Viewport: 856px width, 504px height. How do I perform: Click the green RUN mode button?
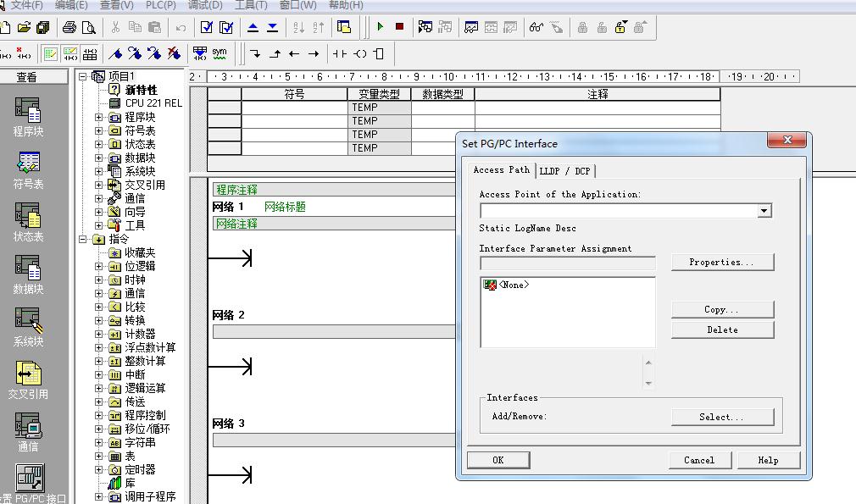pos(381,27)
